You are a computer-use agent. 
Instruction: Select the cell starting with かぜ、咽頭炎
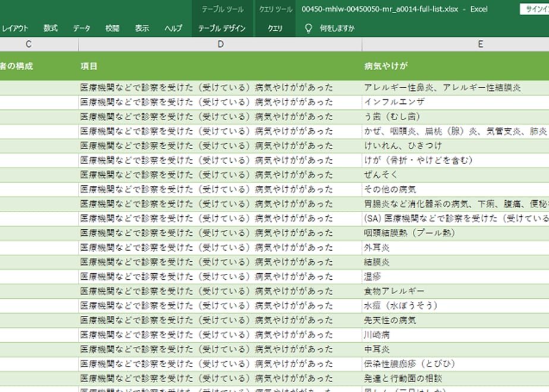(456, 131)
